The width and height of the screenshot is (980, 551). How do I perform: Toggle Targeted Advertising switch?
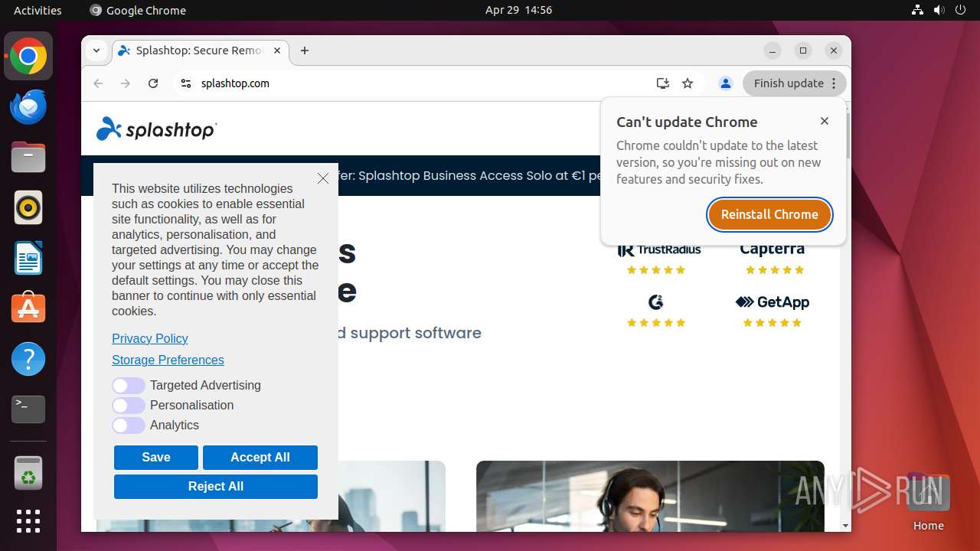pos(129,386)
